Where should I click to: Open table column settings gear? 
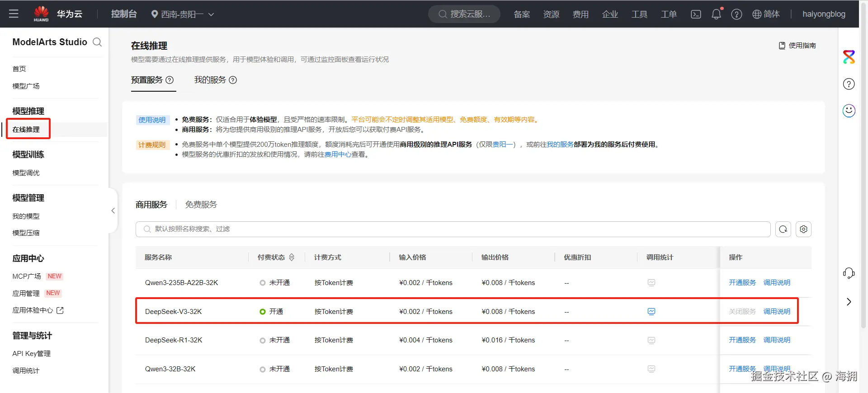[803, 229]
